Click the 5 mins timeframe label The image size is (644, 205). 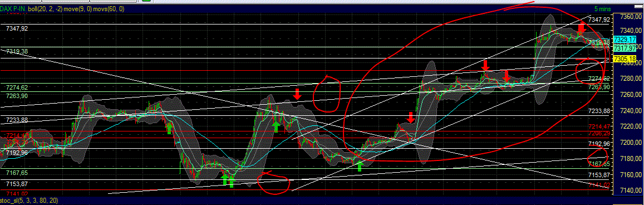coord(602,8)
